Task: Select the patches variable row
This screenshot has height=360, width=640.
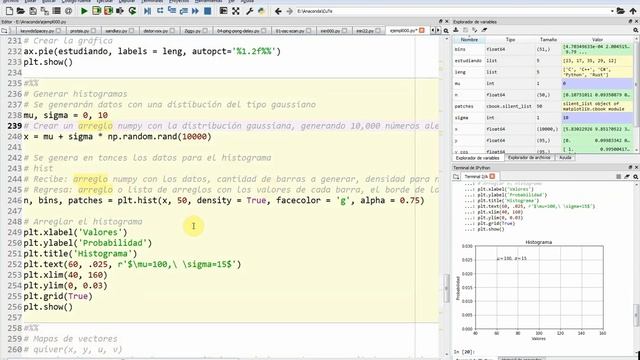Action: click(543, 106)
